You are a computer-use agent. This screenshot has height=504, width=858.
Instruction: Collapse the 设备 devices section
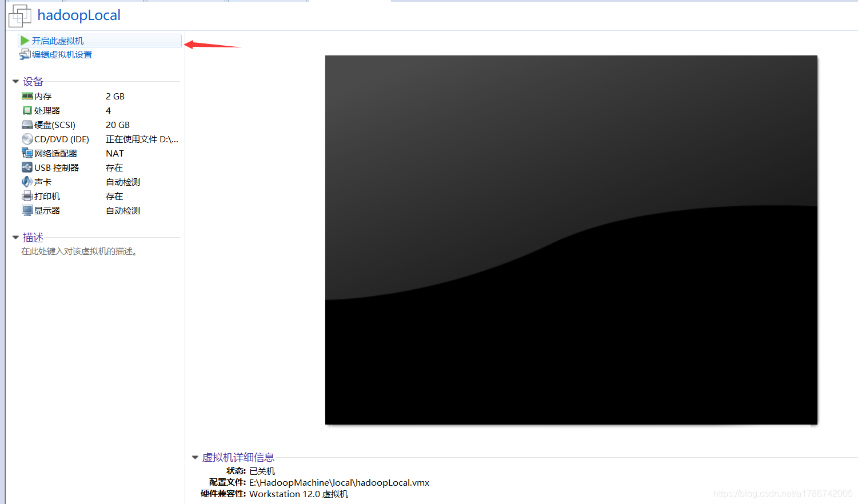point(16,82)
